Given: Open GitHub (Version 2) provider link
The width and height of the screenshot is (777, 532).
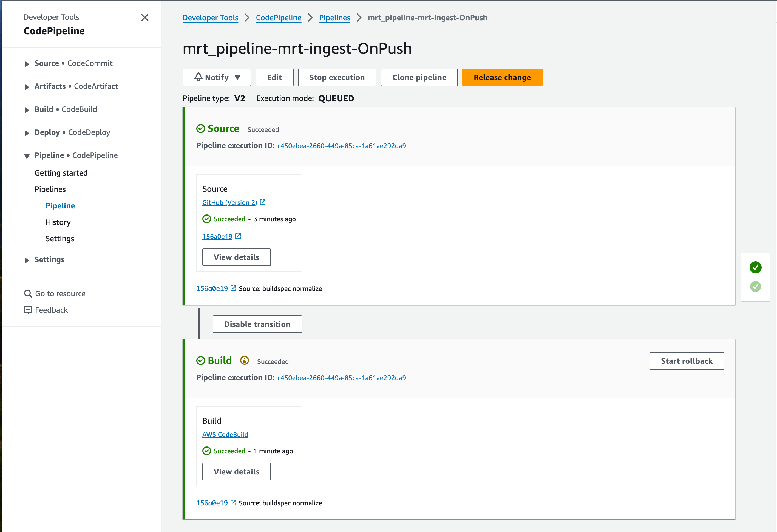Looking at the screenshot, I should [x=230, y=202].
